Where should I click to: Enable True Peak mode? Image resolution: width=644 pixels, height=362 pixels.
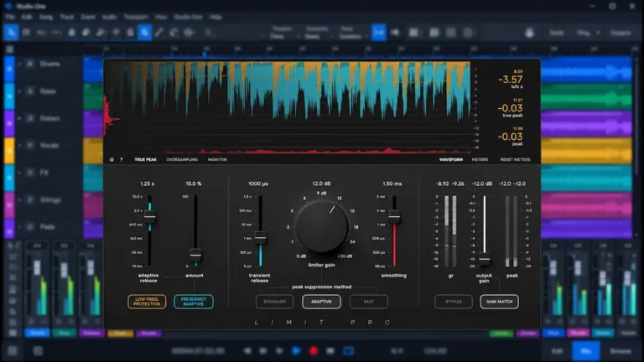pyautogui.click(x=145, y=160)
